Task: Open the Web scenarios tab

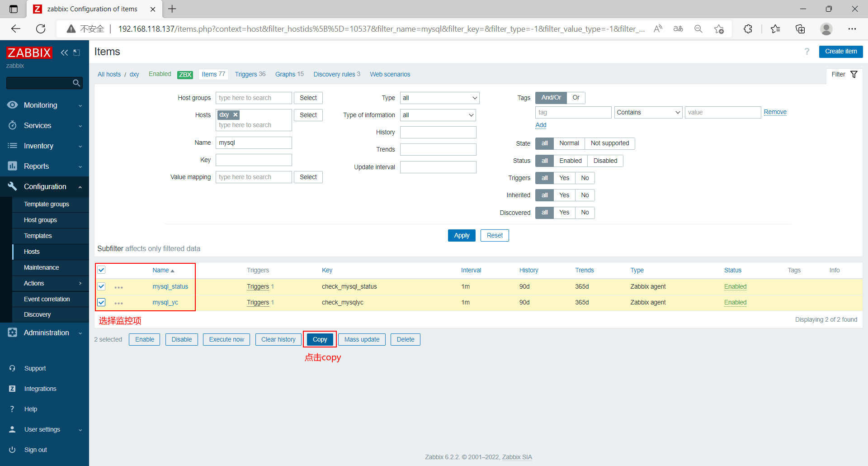Action: coord(390,74)
